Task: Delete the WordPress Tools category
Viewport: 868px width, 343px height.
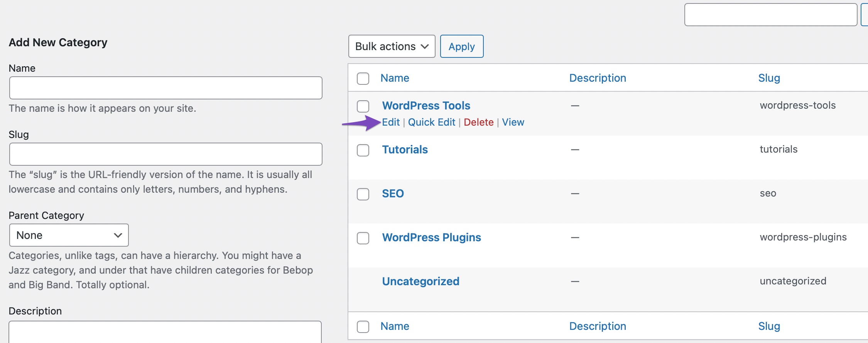Action: point(479,122)
